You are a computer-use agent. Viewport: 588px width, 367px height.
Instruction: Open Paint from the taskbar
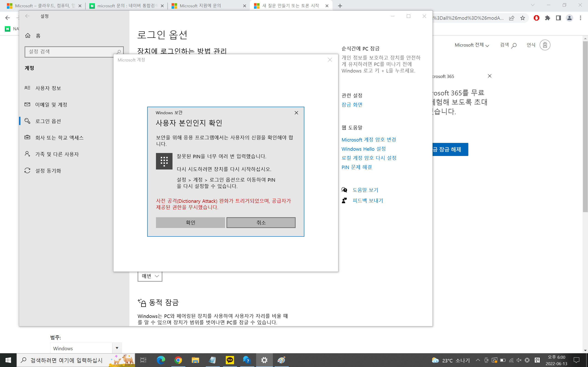281,360
